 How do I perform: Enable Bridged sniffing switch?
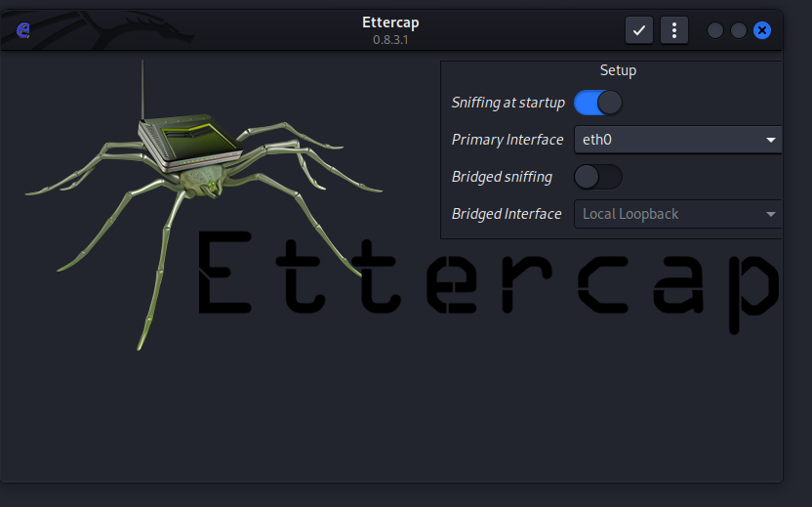pyautogui.click(x=598, y=177)
